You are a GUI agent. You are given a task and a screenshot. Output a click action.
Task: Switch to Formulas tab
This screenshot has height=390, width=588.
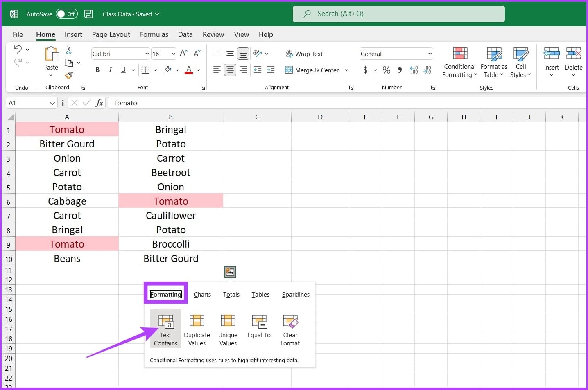(154, 34)
